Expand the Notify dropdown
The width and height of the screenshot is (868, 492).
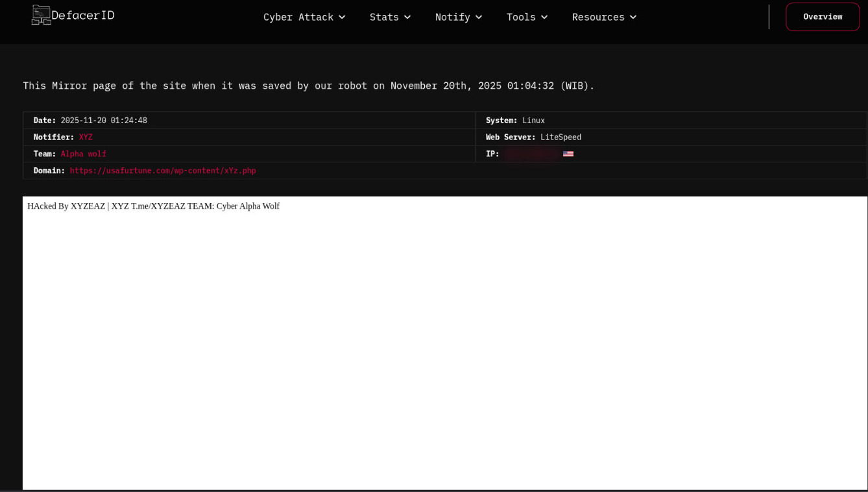[479, 17]
